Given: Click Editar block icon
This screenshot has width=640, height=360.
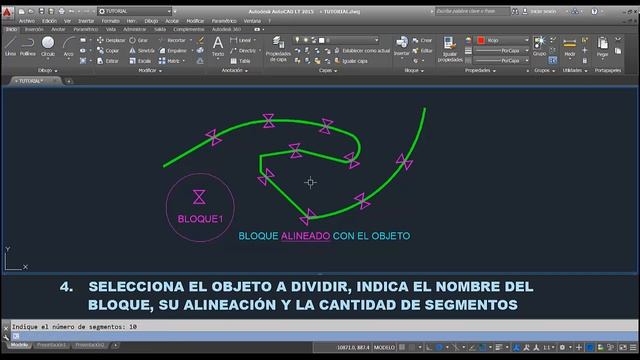Looking at the screenshot, I should 422,51.
